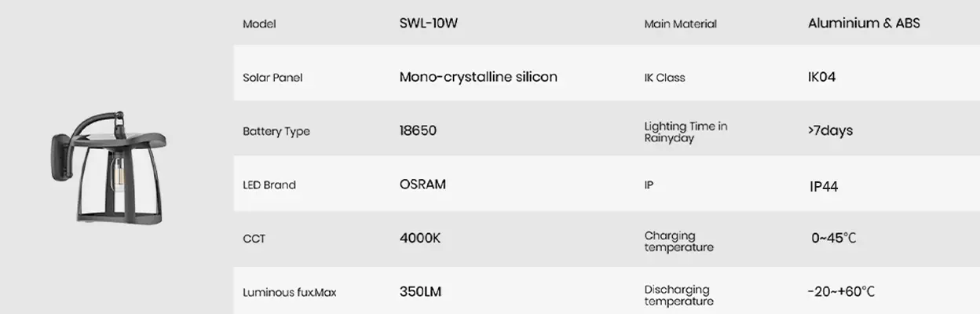Viewport: 980px width, 314px height.
Task: Click the Main Material label
Action: [680, 24]
